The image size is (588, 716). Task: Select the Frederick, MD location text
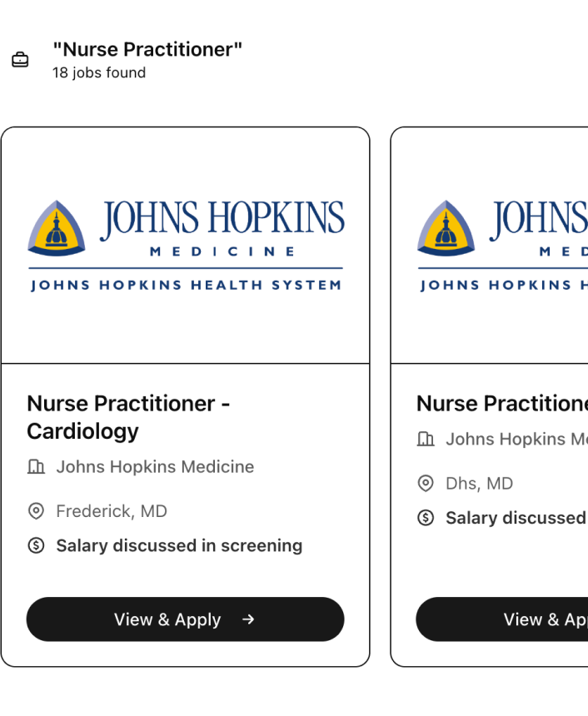click(112, 511)
